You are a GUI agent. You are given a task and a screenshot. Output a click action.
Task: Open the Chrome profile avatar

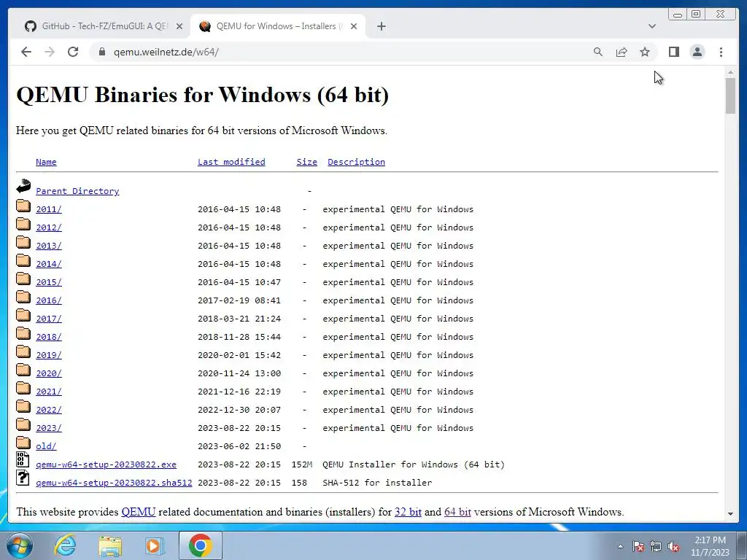tap(697, 52)
